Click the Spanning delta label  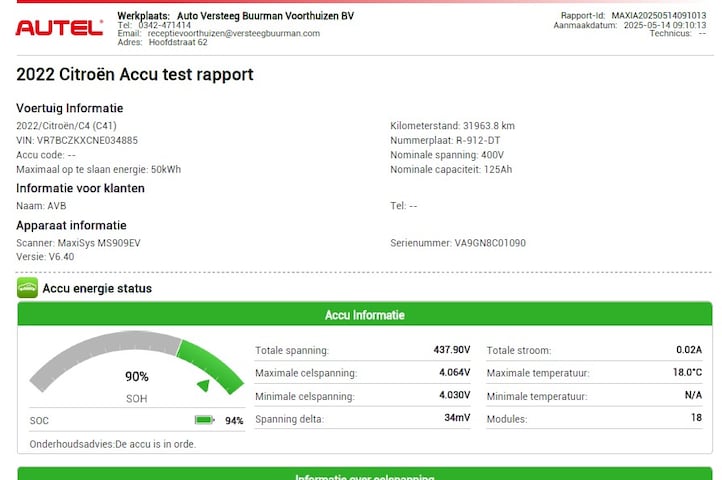click(290, 419)
